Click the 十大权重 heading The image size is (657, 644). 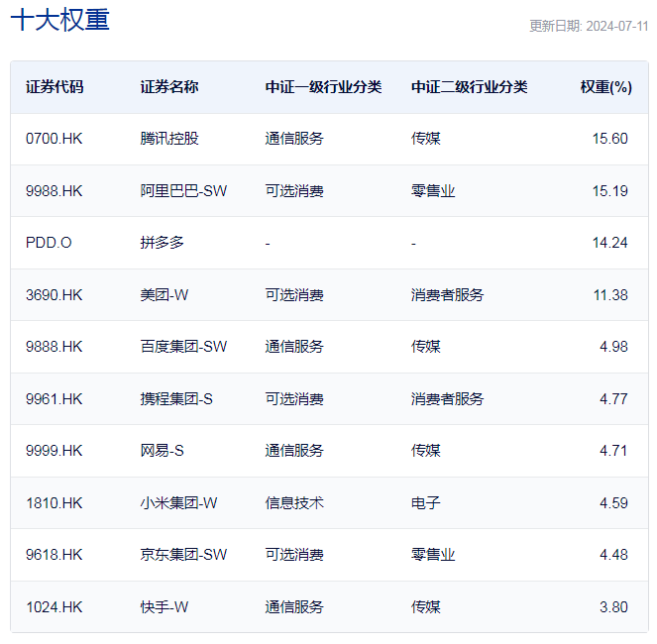click(59, 20)
